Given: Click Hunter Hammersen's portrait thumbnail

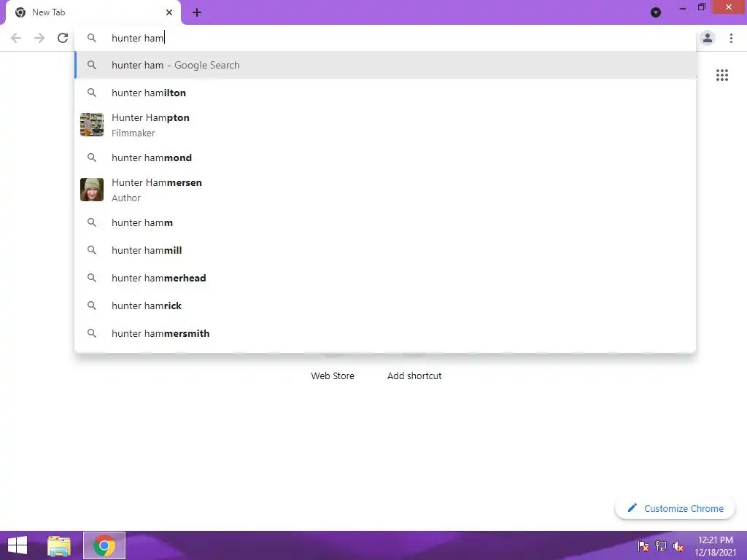Looking at the screenshot, I should [92, 190].
